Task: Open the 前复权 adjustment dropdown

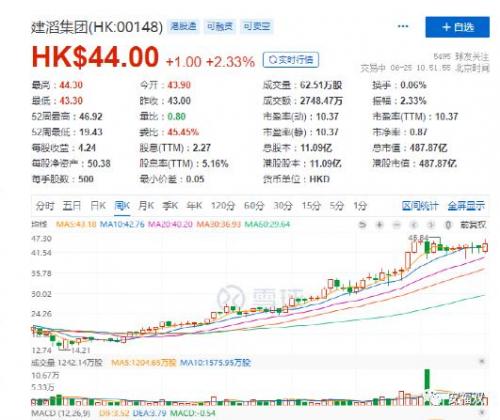Action: click(x=473, y=225)
